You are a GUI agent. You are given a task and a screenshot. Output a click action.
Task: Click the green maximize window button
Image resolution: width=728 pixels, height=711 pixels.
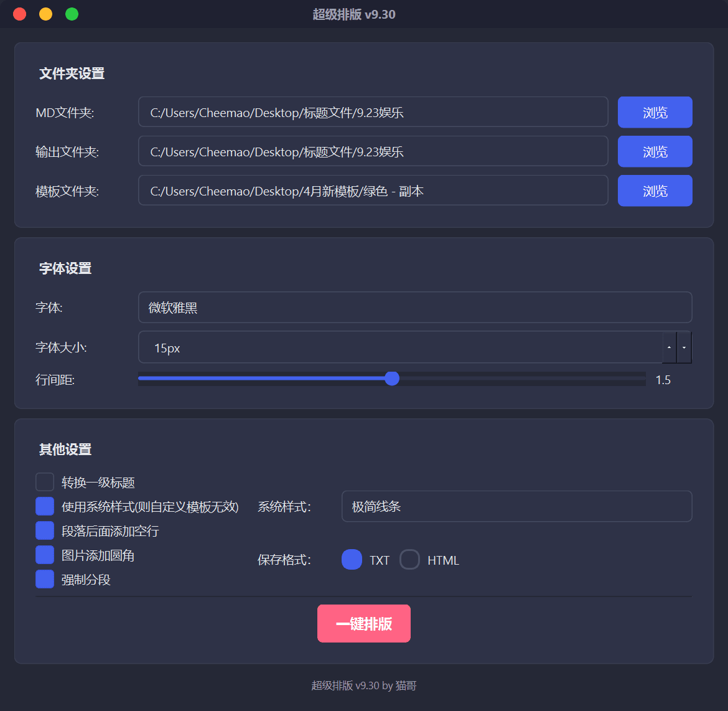click(x=72, y=14)
